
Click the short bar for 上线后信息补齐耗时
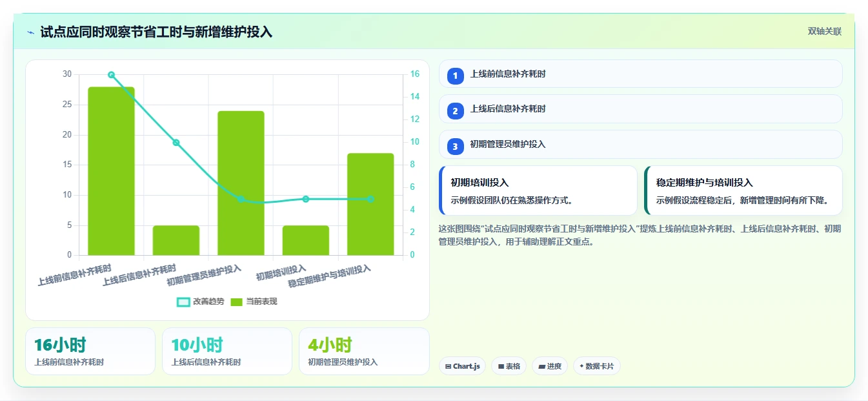176,240
